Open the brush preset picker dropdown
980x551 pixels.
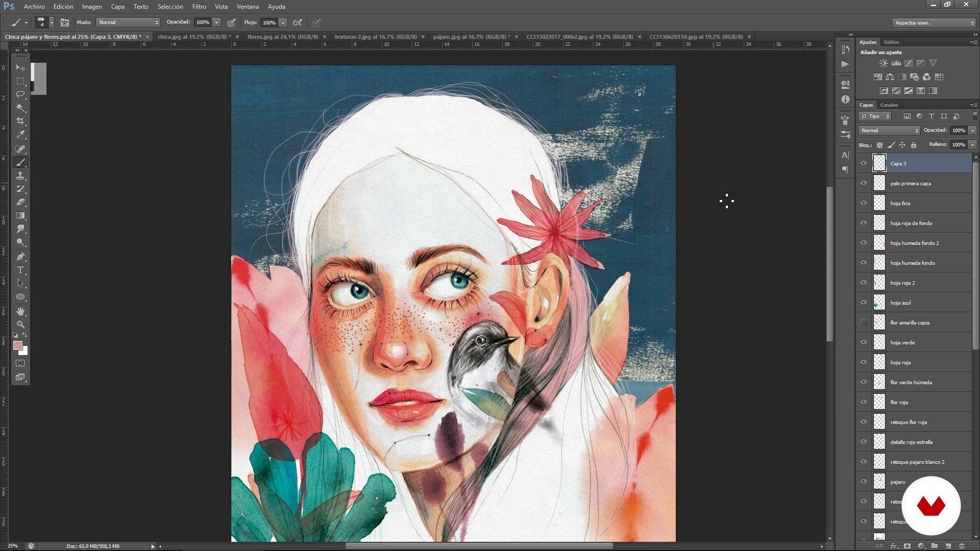[52, 22]
